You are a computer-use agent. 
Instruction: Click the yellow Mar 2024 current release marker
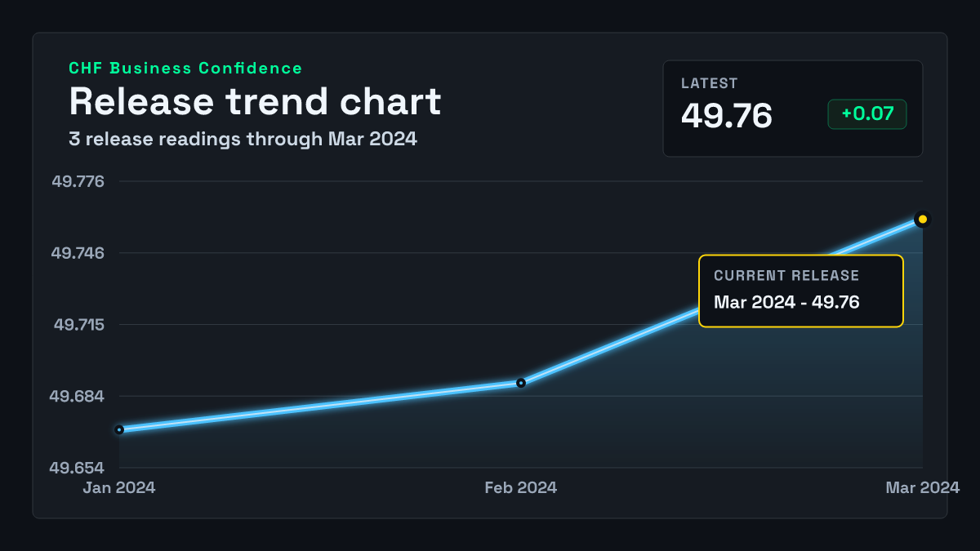click(x=923, y=219)
